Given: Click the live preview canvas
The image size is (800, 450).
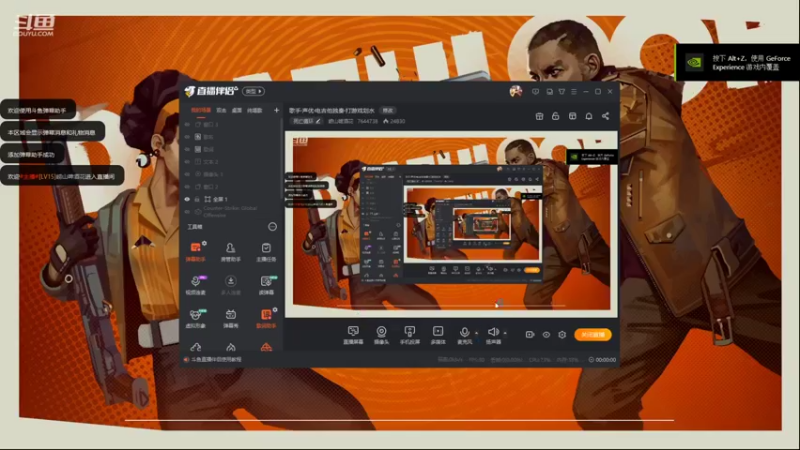Looking at the screenshot, I should tap(451, 224).
